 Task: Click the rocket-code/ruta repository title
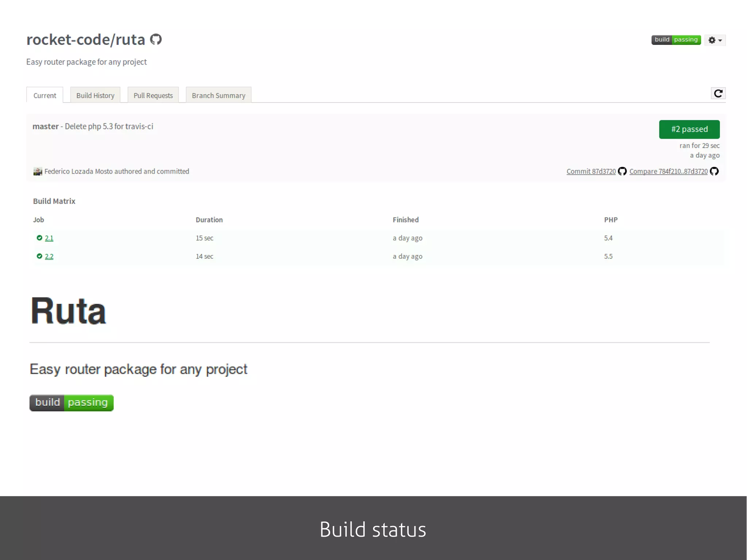tap(86, 39)
